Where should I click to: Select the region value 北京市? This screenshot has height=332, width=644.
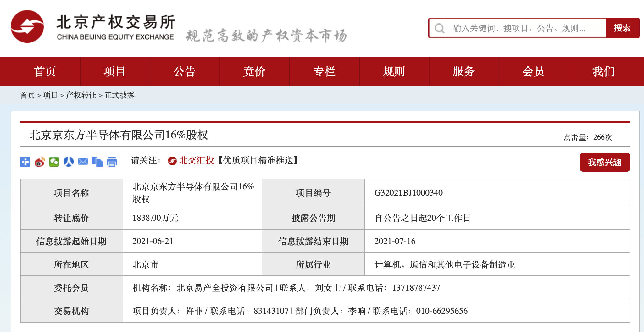[146, 264]
